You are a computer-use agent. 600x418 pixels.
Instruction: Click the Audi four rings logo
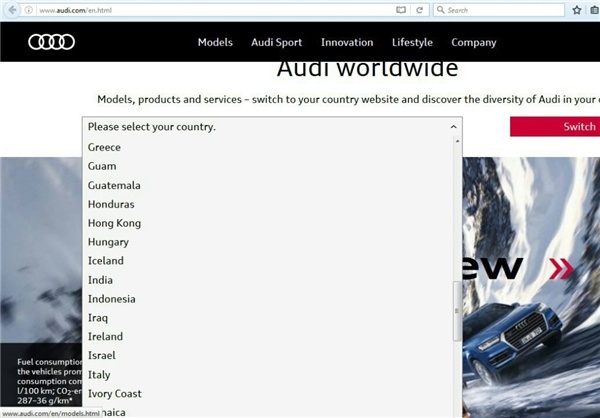52,42
